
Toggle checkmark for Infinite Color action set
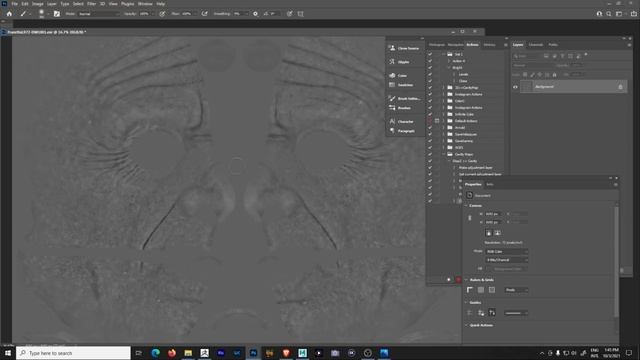point(430,114)
